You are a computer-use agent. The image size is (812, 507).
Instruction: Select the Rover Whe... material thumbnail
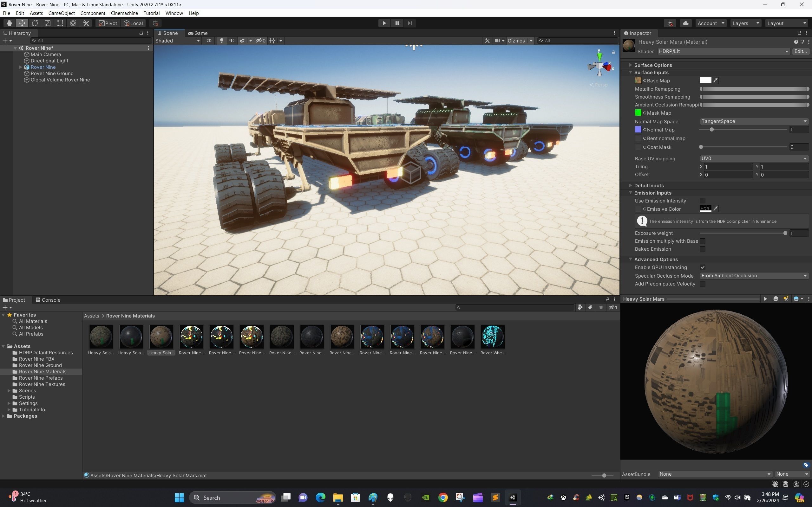coord(493,337)
